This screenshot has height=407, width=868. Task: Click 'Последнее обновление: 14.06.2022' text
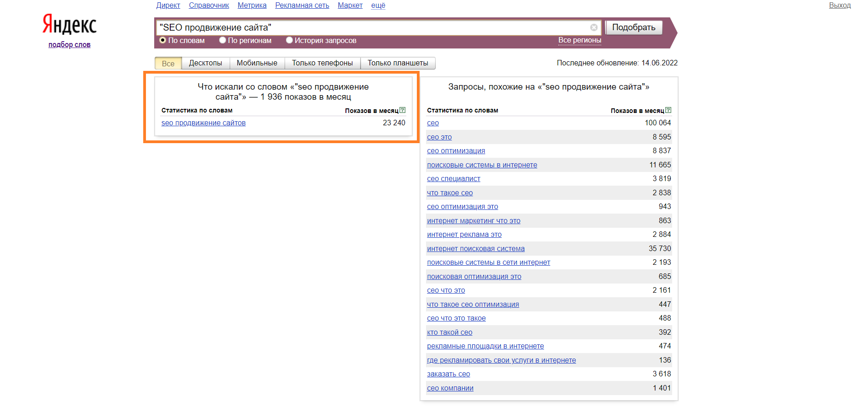click(x=617, y=63)
